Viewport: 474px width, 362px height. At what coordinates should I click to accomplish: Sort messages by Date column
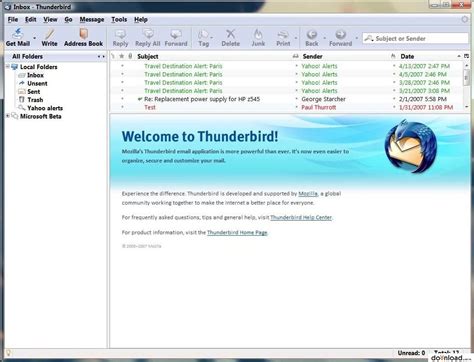(407, 56)
